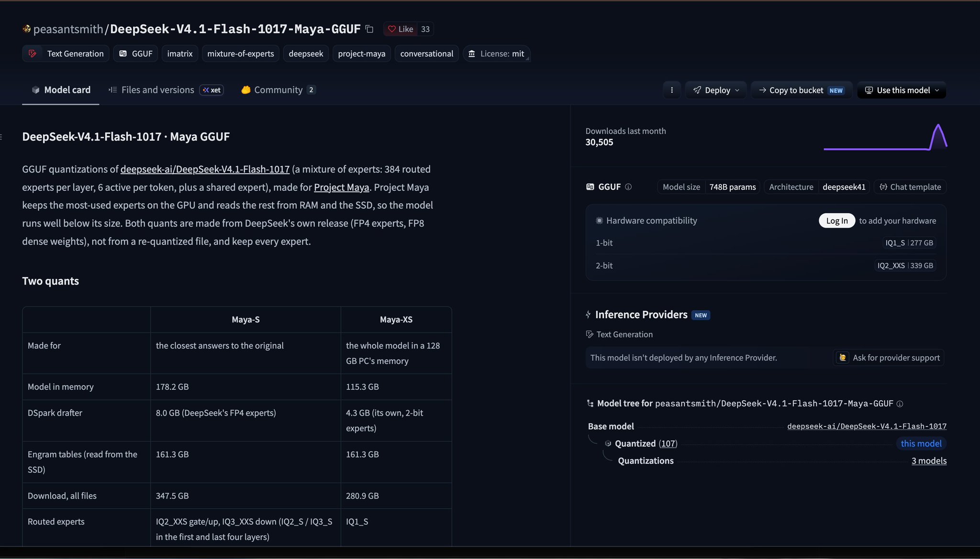Expand the Use this model dropdown

pyautogui.click(x=902, y=90)
